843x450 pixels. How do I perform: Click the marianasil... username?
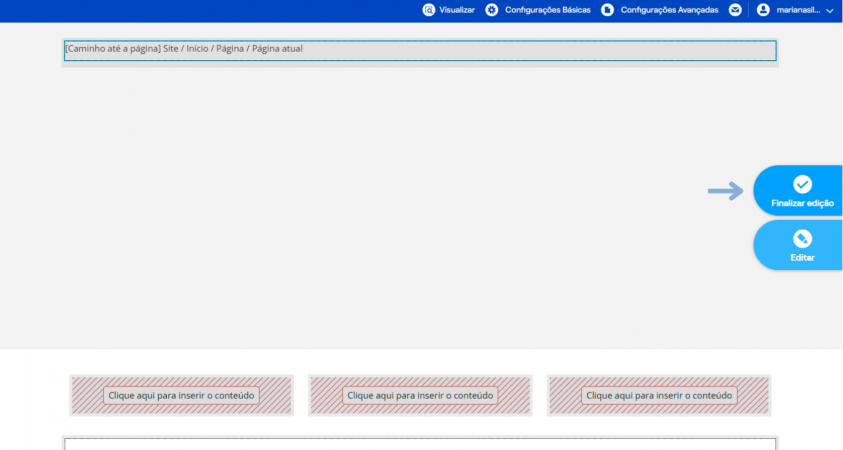[x=798, y=10]
